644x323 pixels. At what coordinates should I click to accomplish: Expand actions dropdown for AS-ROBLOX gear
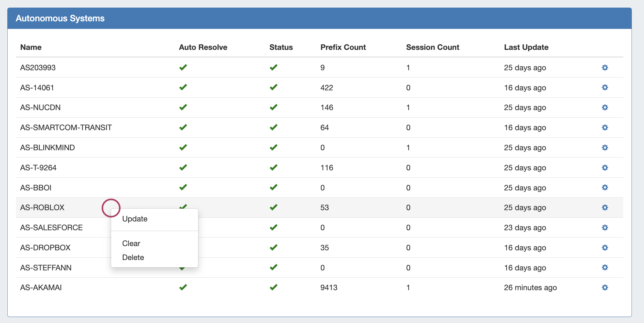click(x=605, y=207)
